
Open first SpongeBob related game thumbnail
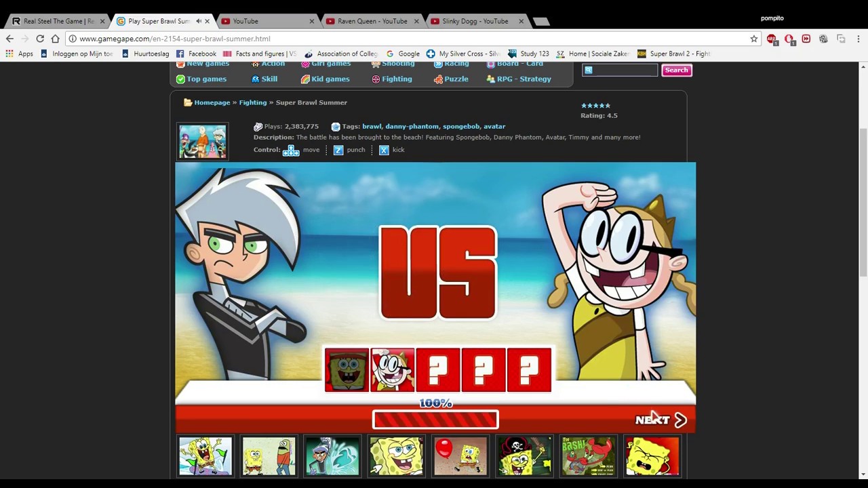205,456
